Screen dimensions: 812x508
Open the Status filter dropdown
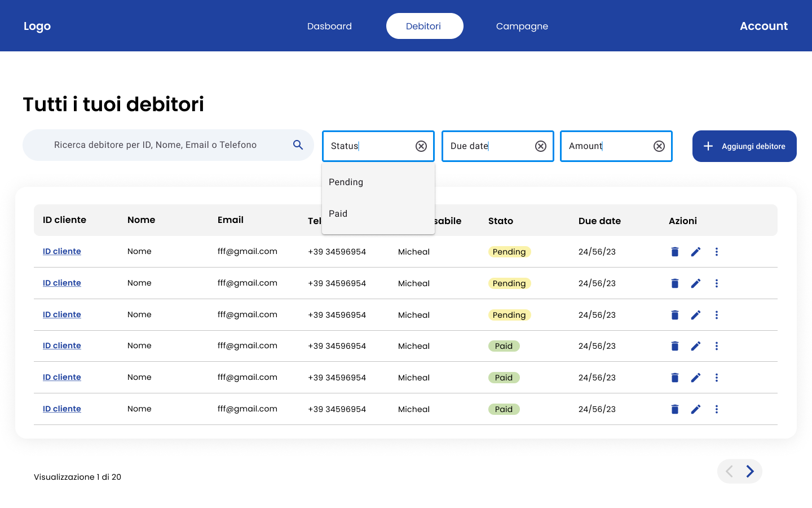[x=378, y=146]
